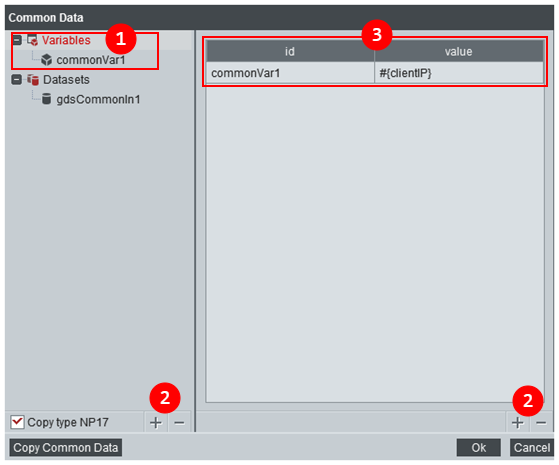This screenshot has width=559, height=465.
Task: Confirm with the Ok button
Action: point(478,448)
